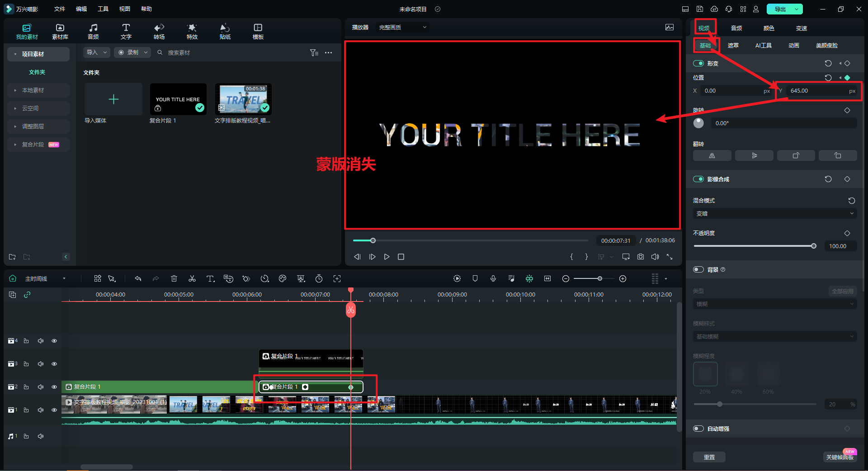Image resolution: width=868 pixels, height=471 pixels.
Task: Hide video track 2 with eye icon
Action: (54, 387)
